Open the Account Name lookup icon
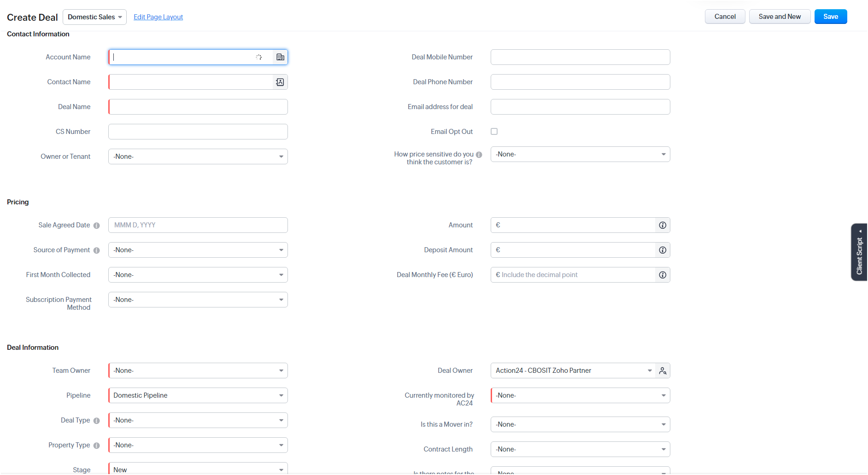This screenshot has width=868, height=475. pos(280,57)
